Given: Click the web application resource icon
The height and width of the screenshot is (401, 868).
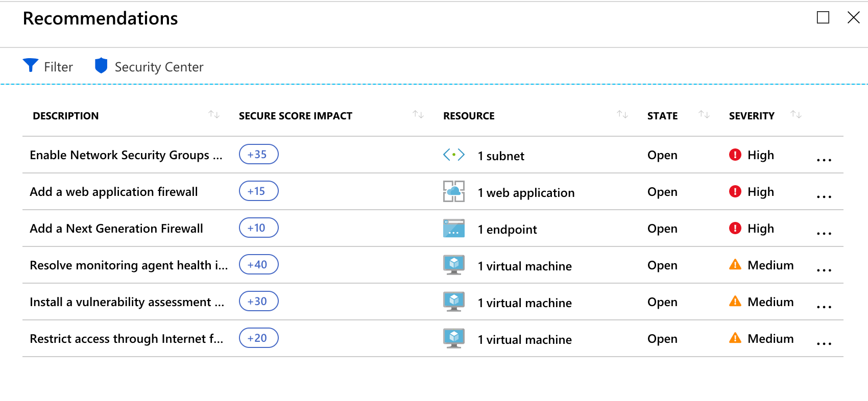Looking at the screenshot, I should 453,191.
